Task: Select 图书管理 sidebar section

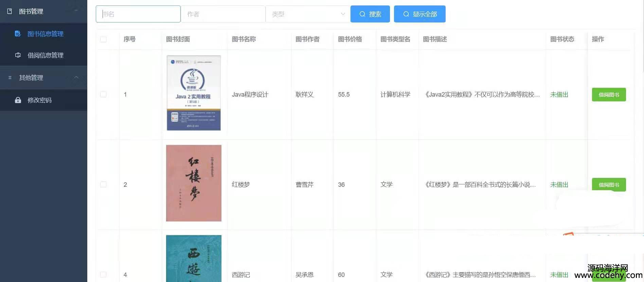Action: pos(43,11)
